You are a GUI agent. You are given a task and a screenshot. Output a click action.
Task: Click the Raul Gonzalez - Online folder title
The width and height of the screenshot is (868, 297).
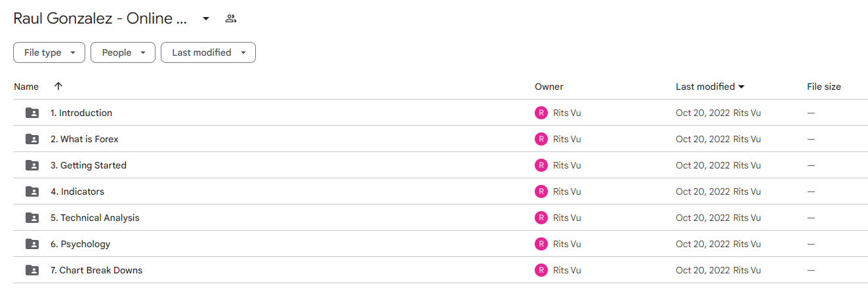(x=101, y=18)
